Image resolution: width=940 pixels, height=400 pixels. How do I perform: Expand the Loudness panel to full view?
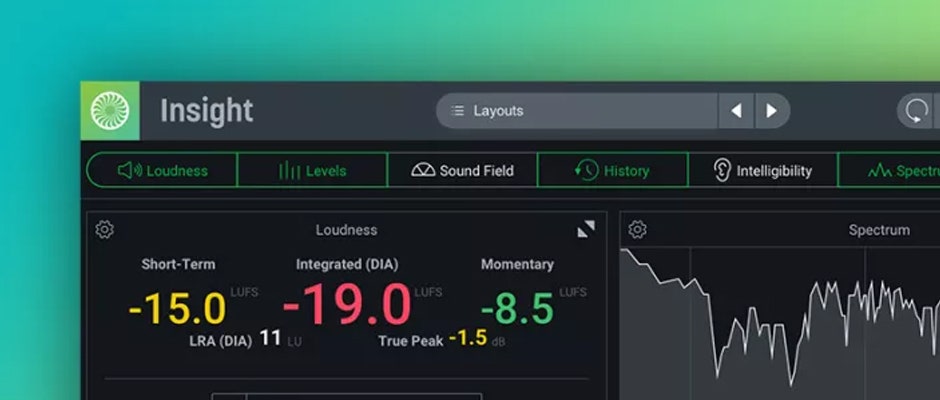[586, 230]
